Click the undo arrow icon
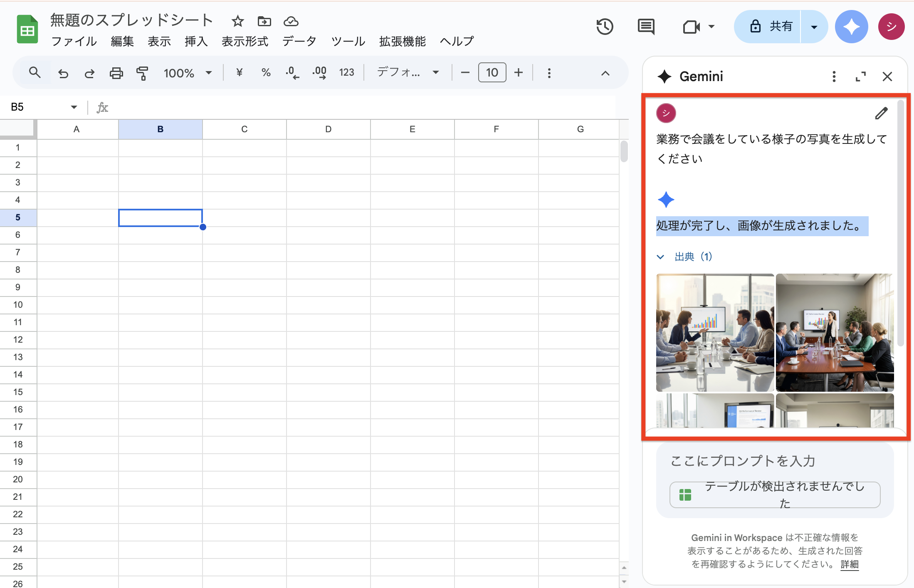Image resolution: width=914 pixels, height=588 pixels. click(63, 73)
